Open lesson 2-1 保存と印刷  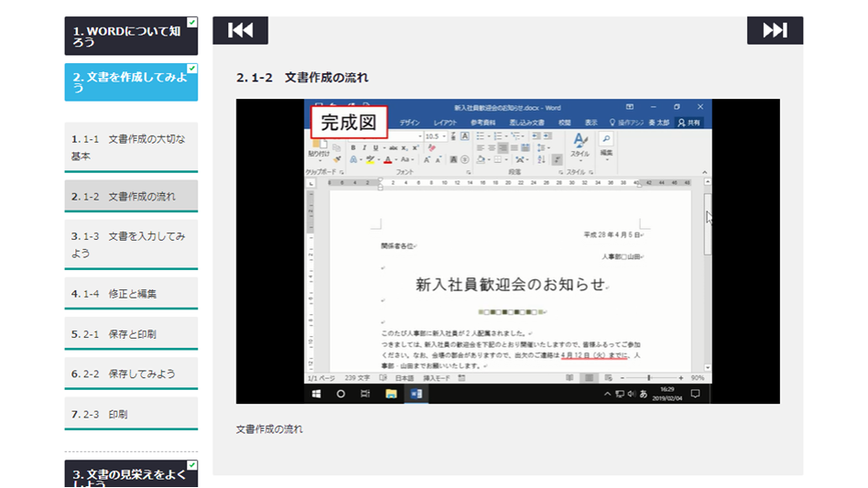click(131, 334)
